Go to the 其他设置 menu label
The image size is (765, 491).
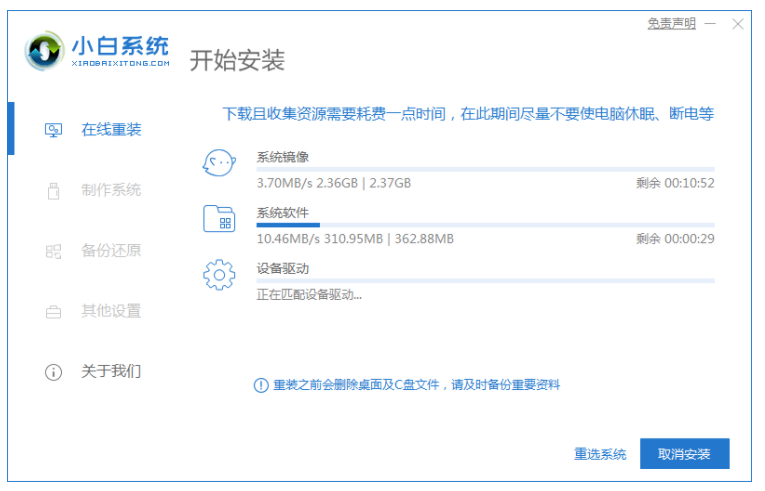111,311
